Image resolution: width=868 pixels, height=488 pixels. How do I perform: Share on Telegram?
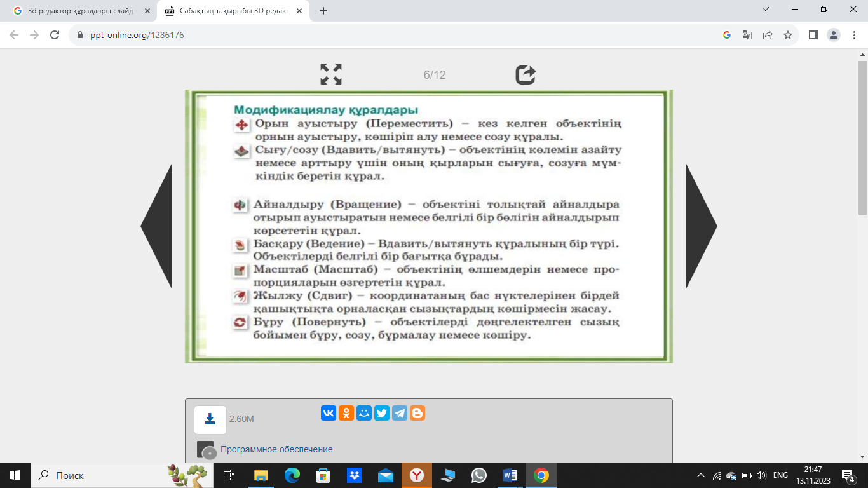click(400, 413)
